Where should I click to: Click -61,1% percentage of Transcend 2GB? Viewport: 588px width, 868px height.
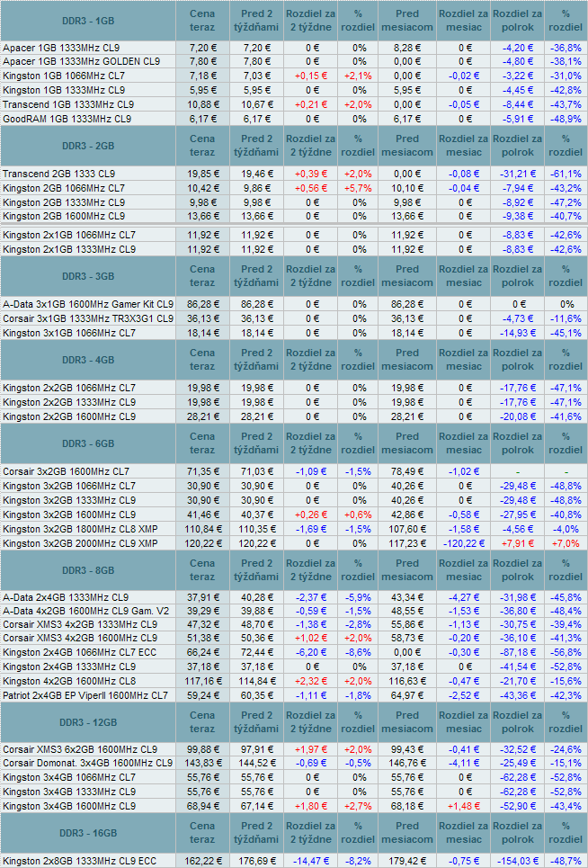tap(566, 174)
